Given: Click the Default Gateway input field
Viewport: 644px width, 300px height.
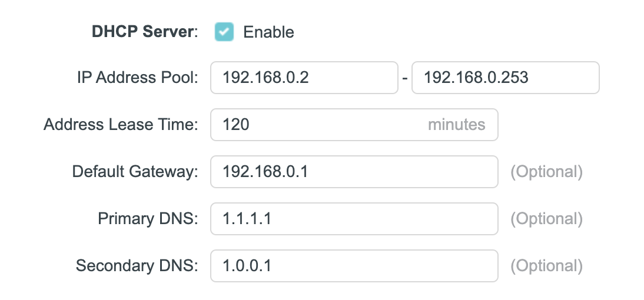Looking at the screenshot, I should click(354, 172).
